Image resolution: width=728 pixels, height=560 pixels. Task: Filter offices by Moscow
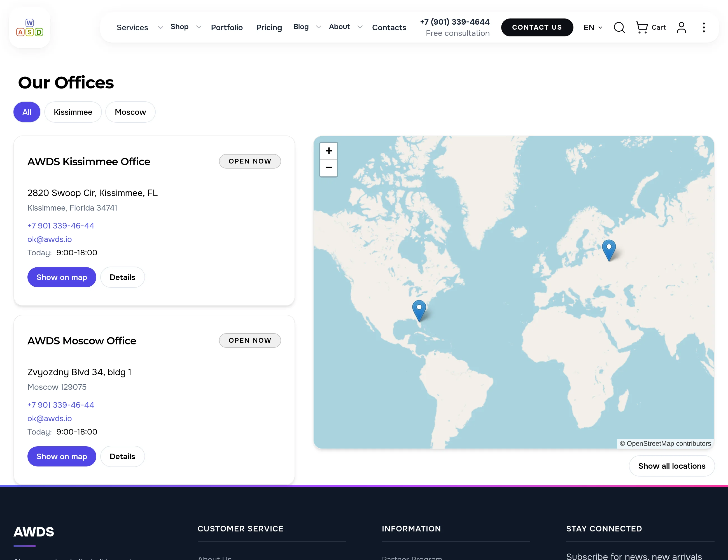tap(130, 112)
